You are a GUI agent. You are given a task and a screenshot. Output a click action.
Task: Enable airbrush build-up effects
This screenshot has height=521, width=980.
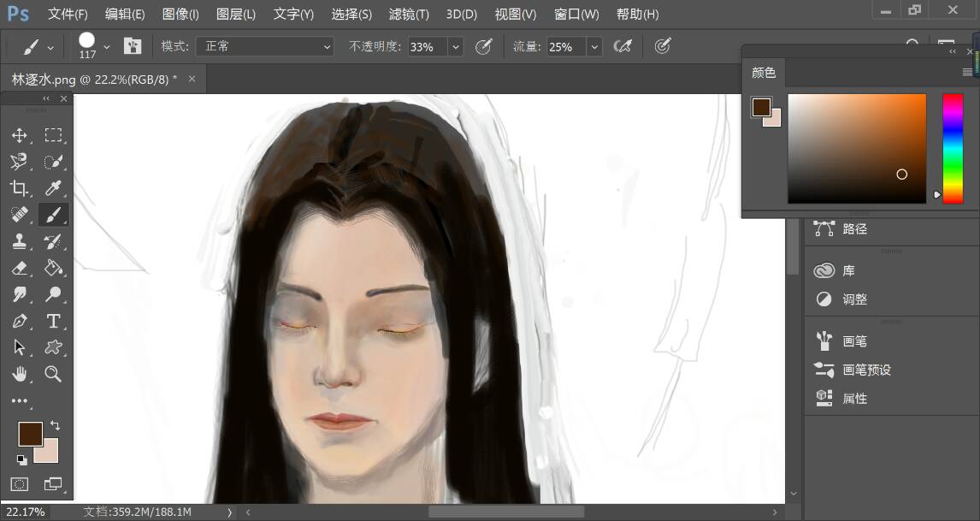623,46
